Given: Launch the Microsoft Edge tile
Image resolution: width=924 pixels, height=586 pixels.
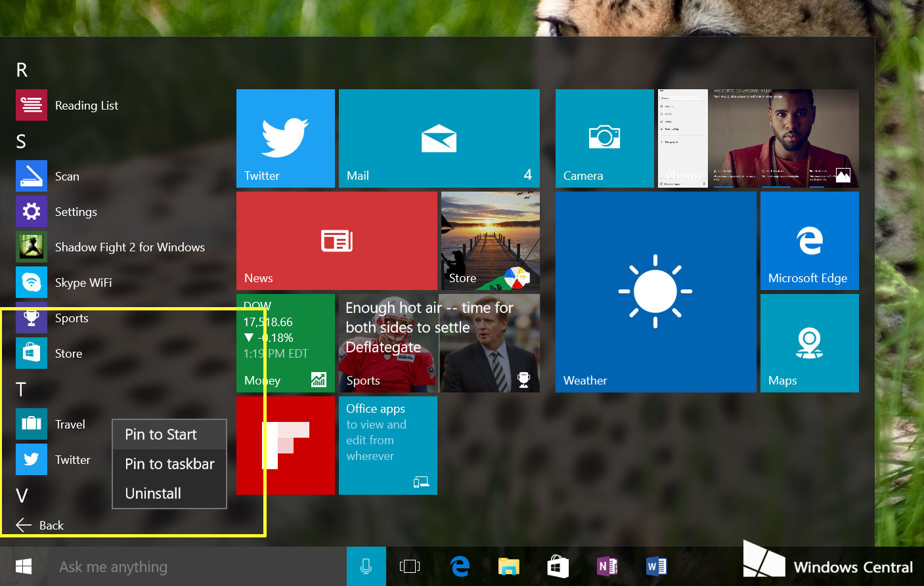Looking at the screenshot, I should tap(810, 241).
